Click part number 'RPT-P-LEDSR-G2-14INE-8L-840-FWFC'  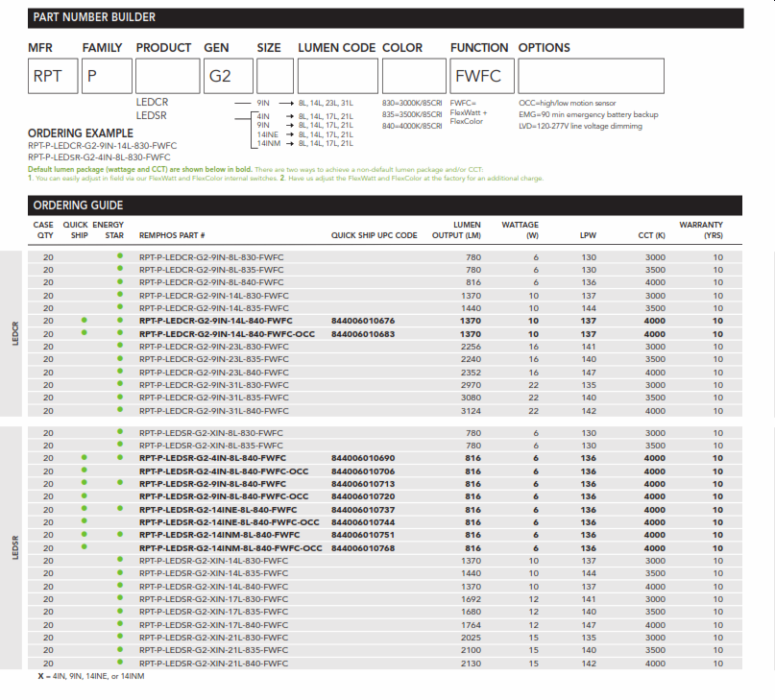218,510
